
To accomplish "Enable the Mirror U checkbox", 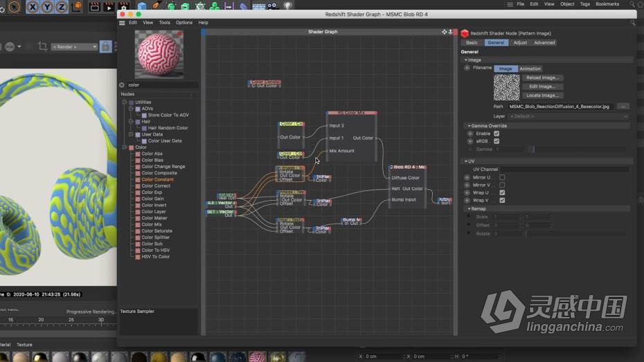I will pyautogui.click(x=502, y=177).
